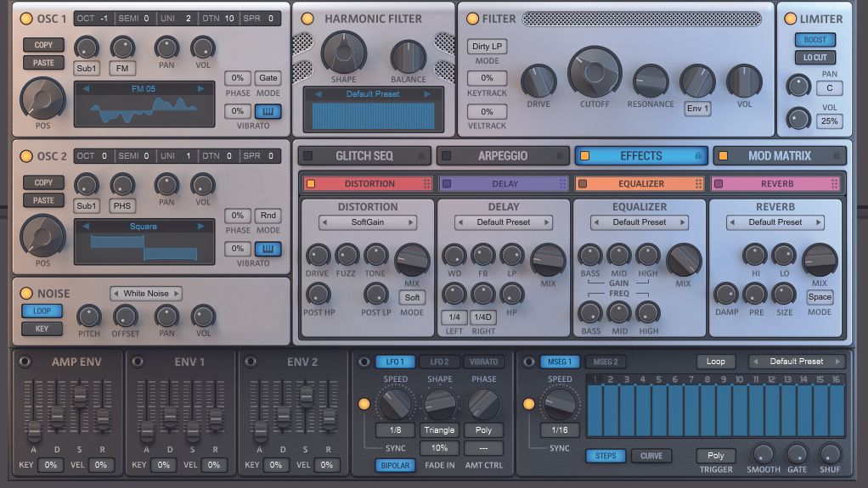Click lock icon on MOD MATRIX tab
This screenshot has width=868, height=488.
tap(837, 156)
